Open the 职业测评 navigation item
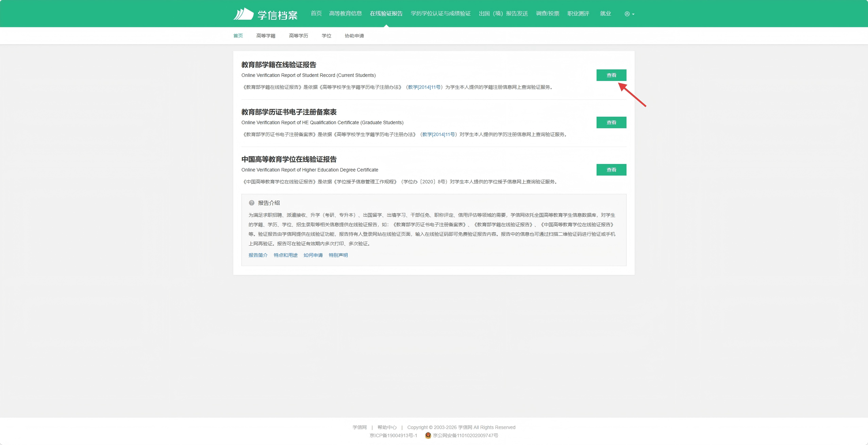868x445 pixels. coord(578,14)
